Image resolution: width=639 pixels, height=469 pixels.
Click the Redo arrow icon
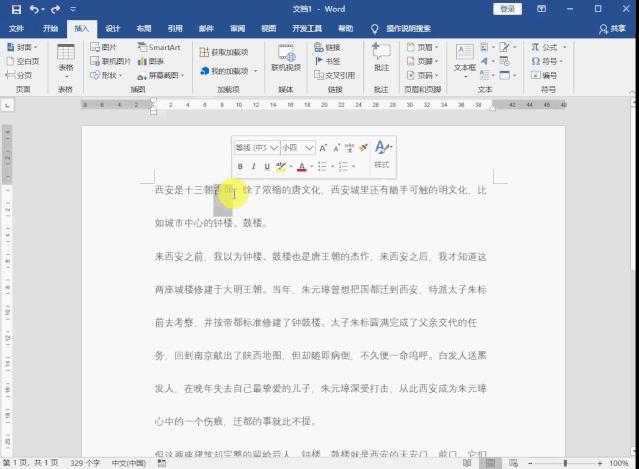[x=56, y=9]
